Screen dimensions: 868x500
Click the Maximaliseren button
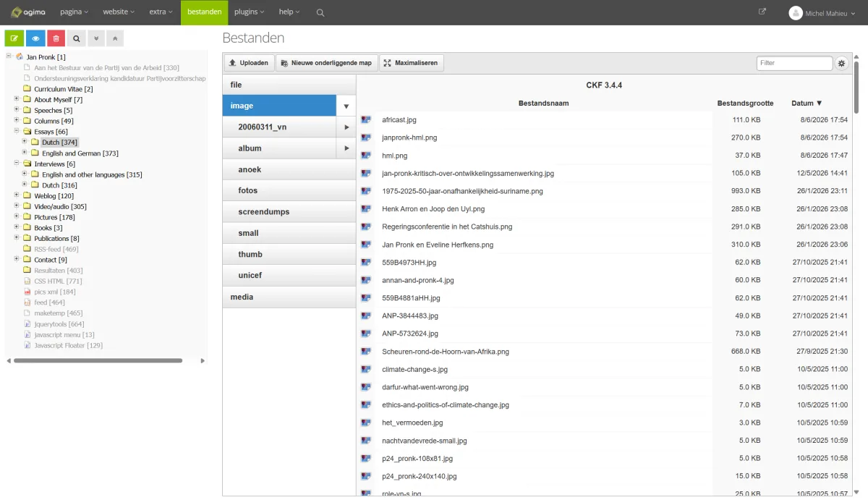410,63
